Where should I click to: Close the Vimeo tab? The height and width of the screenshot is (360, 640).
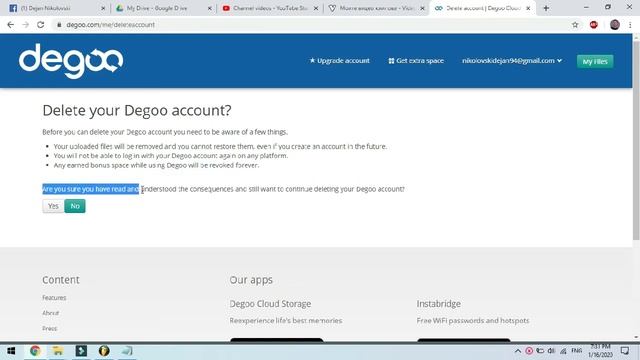(x=422, y=8)
